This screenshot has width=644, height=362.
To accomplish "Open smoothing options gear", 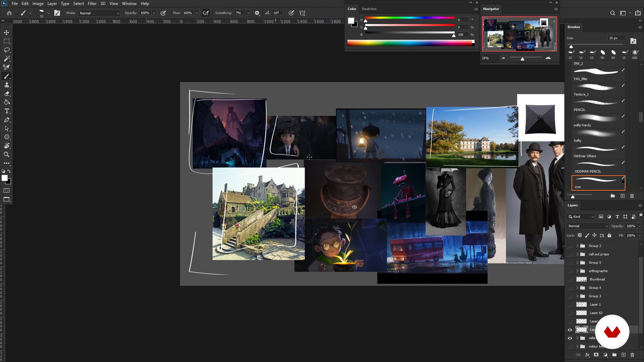I will [x=257, y=13].
